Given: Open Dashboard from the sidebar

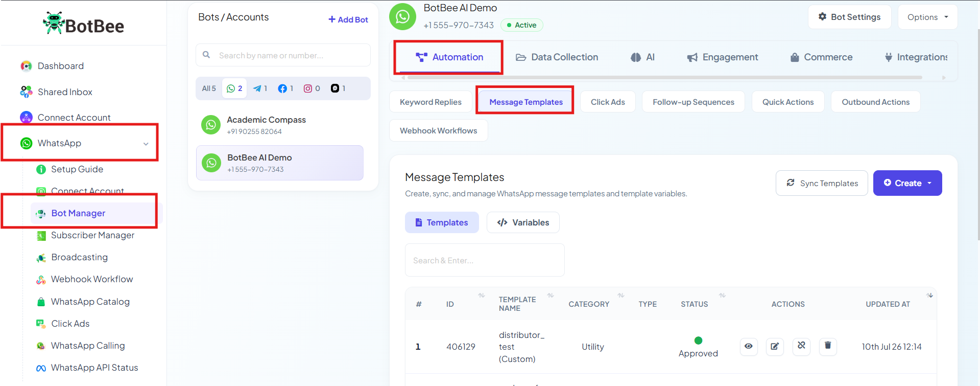Looking at the screenshot, I should tap(60, 66).
